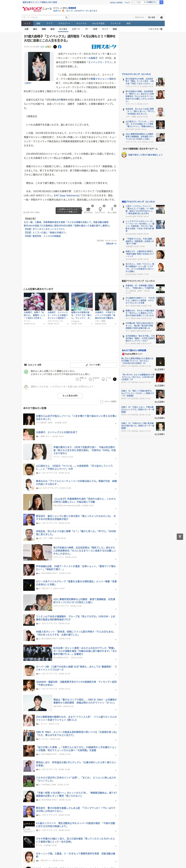Click the ヘルプ link at top

pos(127,2)
